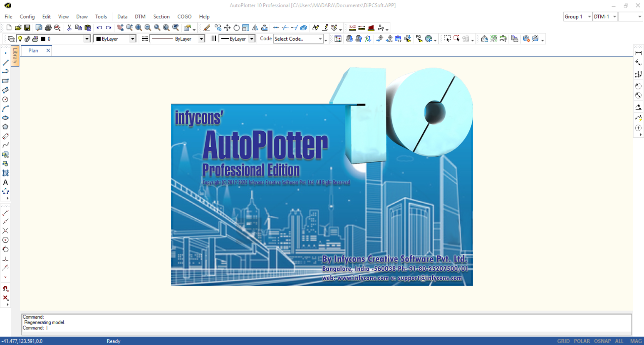Cut selection using the scissors icon
644x345 pixels.
pos(69,28)
